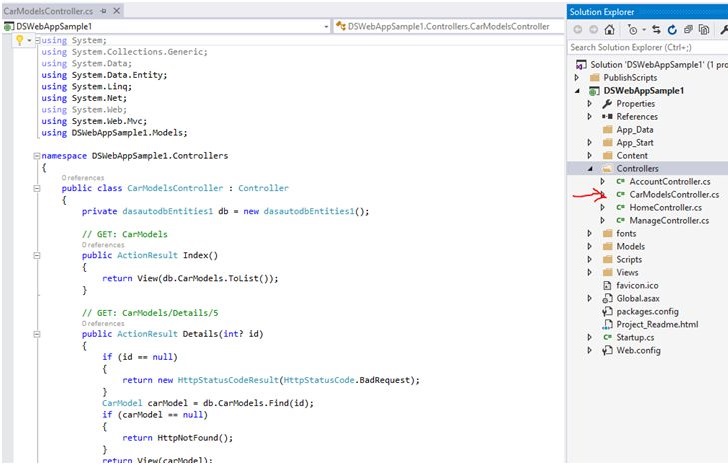Open the DSWebAppSample1 project dropdown

324,25
